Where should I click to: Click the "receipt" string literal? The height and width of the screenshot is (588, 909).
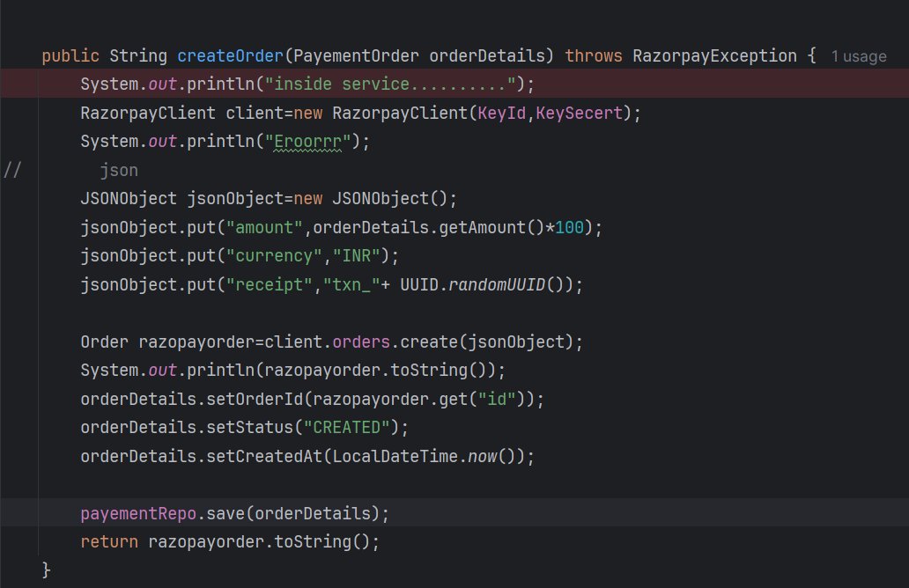(x=269, y=284)
